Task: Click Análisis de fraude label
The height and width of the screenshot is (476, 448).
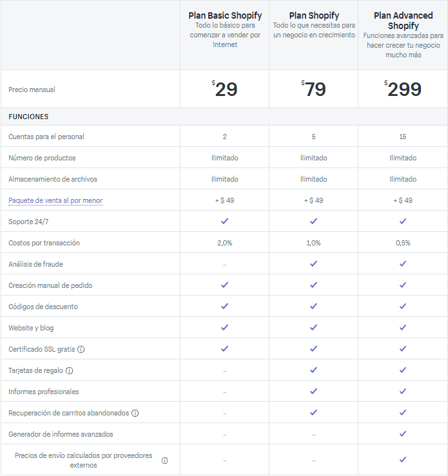Action: (x=36, y=264)
